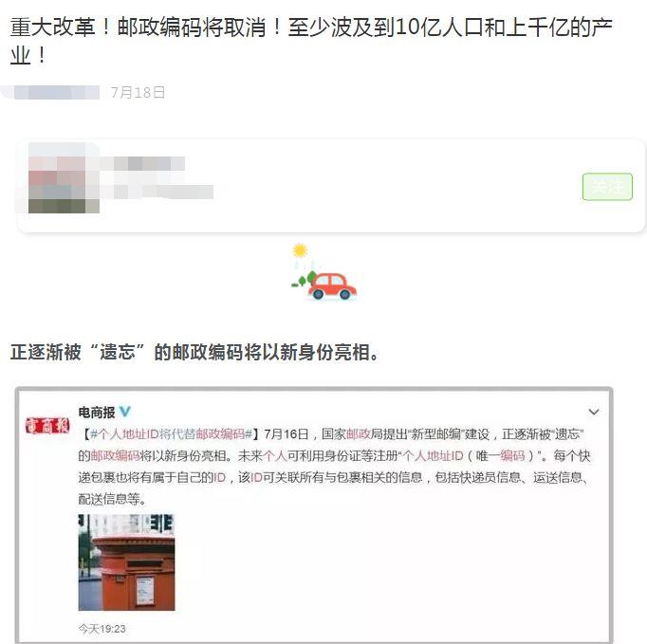Open hashtag #个人地址ID将代替邮政编码#
Image resolution: width=647 pixels, height=644 pixels.
click(171, 434)
